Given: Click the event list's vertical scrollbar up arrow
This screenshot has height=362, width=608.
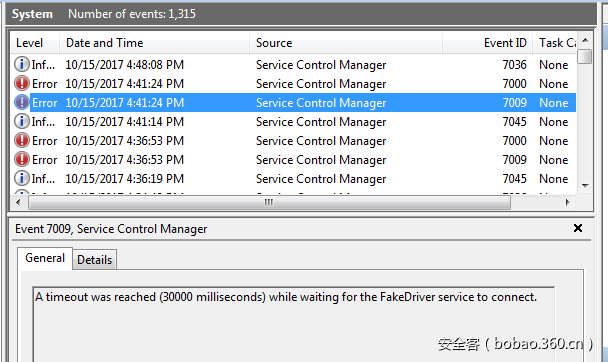Looking at the screenshot, I should pyautogui.click(x=585, y=40).
